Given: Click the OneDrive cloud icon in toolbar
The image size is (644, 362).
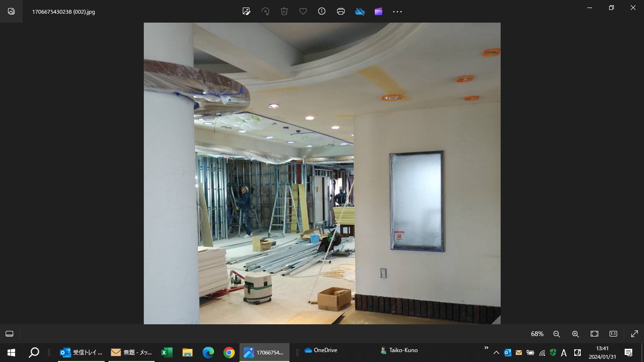Looking at the screenshot, I should [x=360, y=11].
